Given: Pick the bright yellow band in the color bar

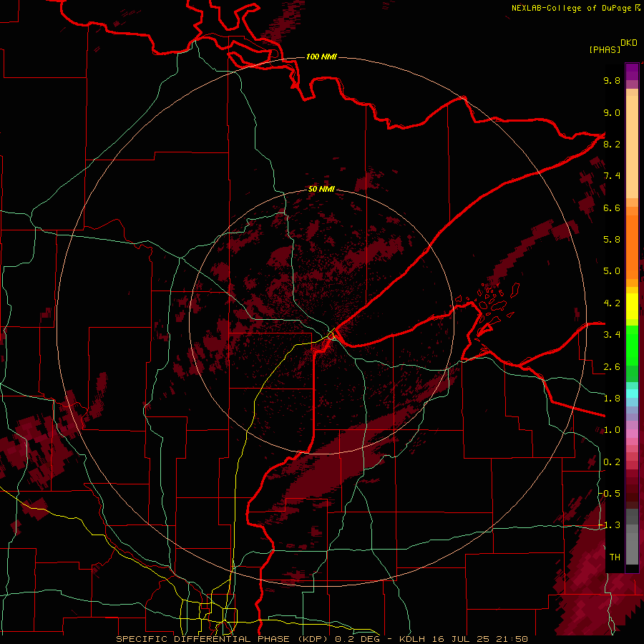Looking at the screenshot, I should coord(632,306).
